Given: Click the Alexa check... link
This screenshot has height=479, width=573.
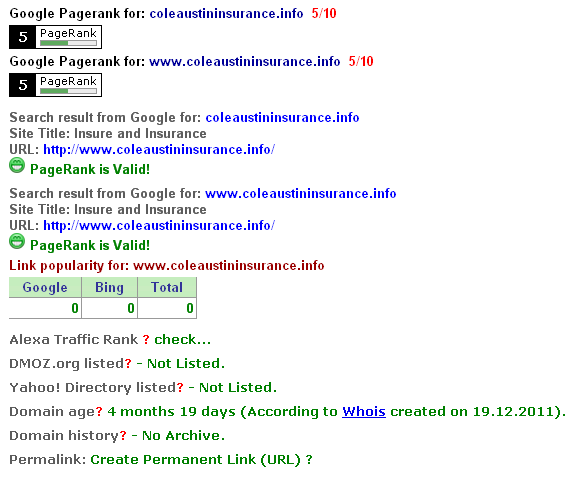Looking at the screenshot, I should tap(182, 339).
